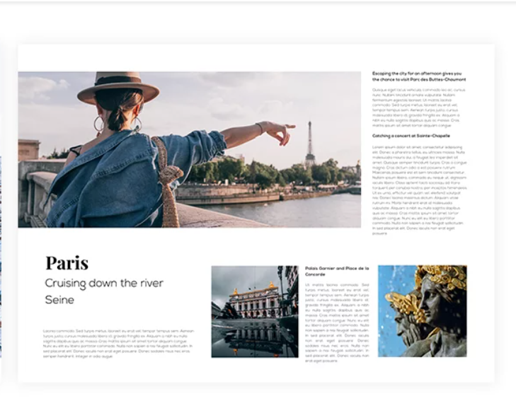
Task: Select the paragraph below the Seine subtitle
Action: (x=117, y=343)
